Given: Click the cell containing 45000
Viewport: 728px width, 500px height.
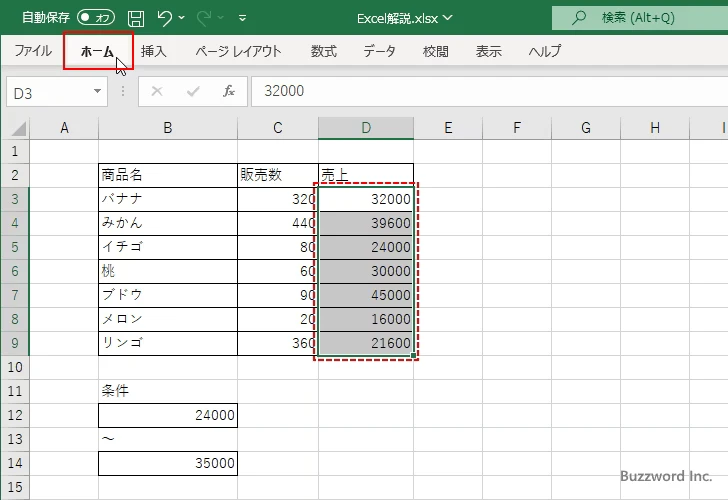Looking at the screenshot, I should tap(366, 295).
